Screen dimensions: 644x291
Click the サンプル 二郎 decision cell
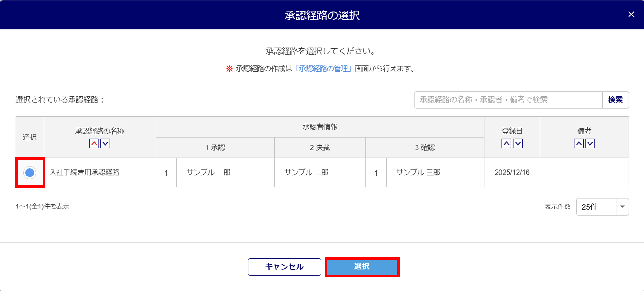[x=306, y=173]
